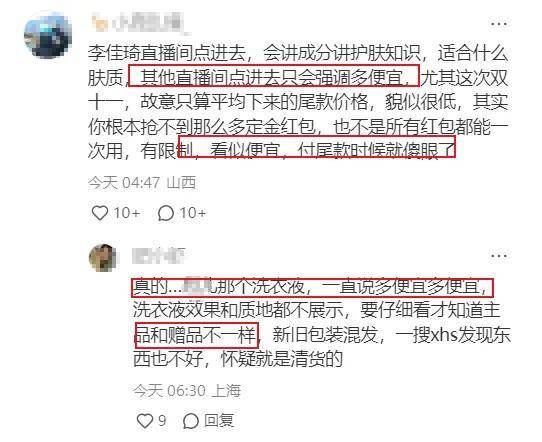Open replies via first comment's bubble icon
This screenshot has width=542, height=442.
[x=166, y=213]
